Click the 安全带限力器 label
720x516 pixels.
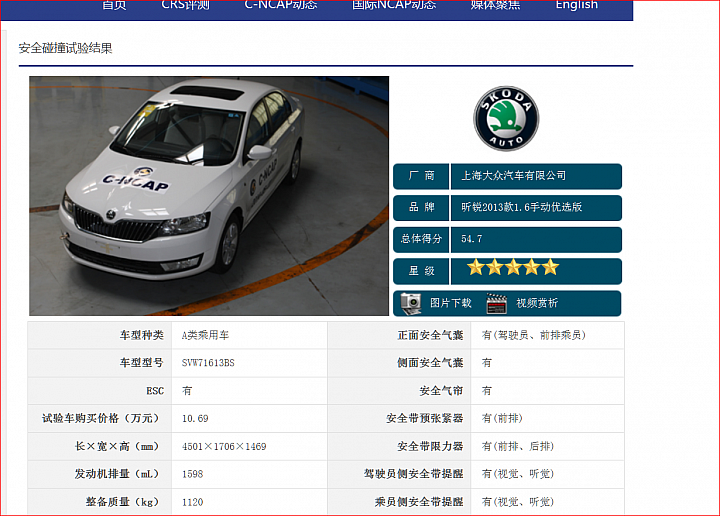(430, 447)
